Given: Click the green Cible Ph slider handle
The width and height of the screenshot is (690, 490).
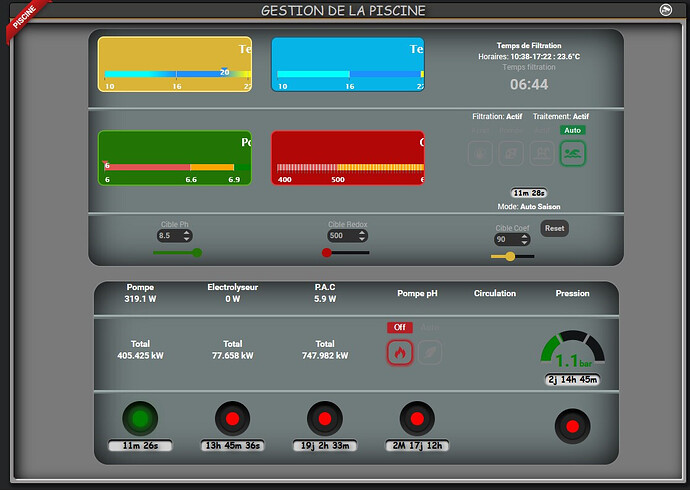Looking at the screenshot, I should point(197,253).
